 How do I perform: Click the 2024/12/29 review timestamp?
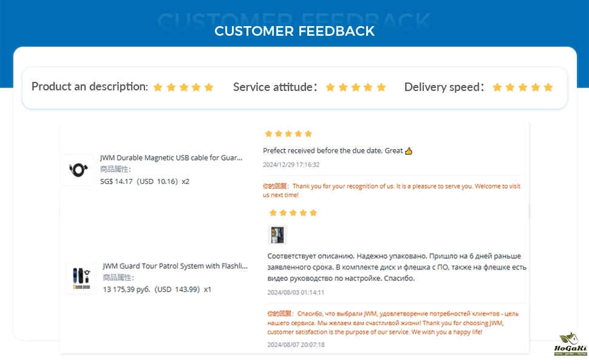point(291,164)
